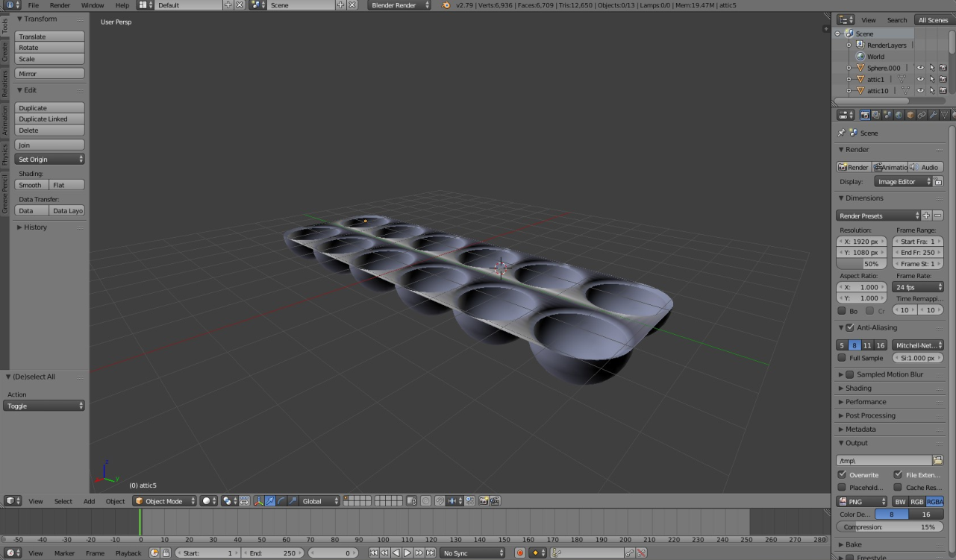Open the Window menu
This screenshot has width=956, height=560.
pos(93,5)
